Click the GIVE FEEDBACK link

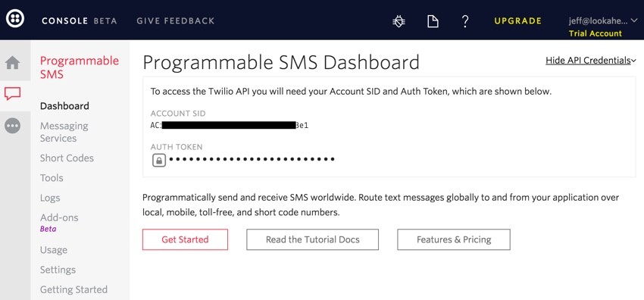coord(175,20)
